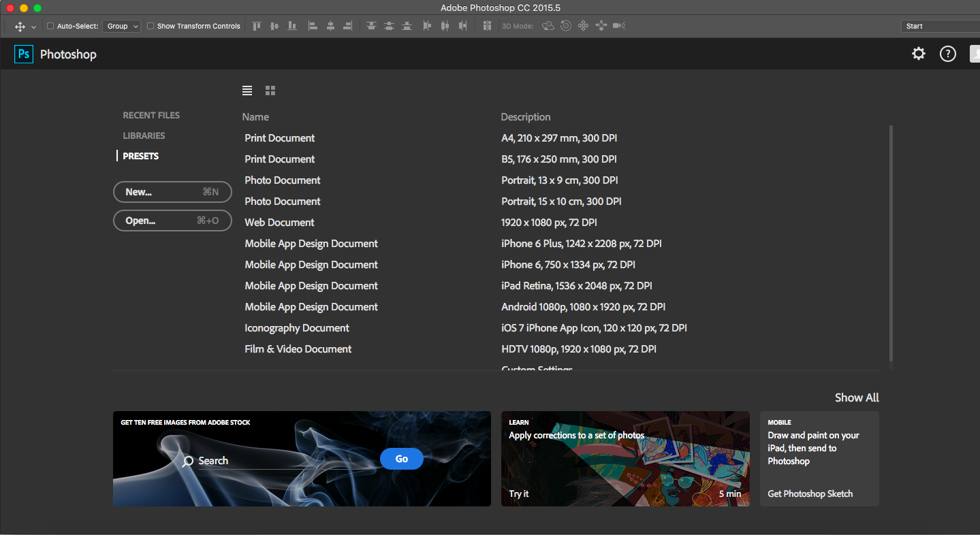980x535 pixels.
Task: Open the Auto-Select Group dropdown
Action: click(x=122, y=27)
